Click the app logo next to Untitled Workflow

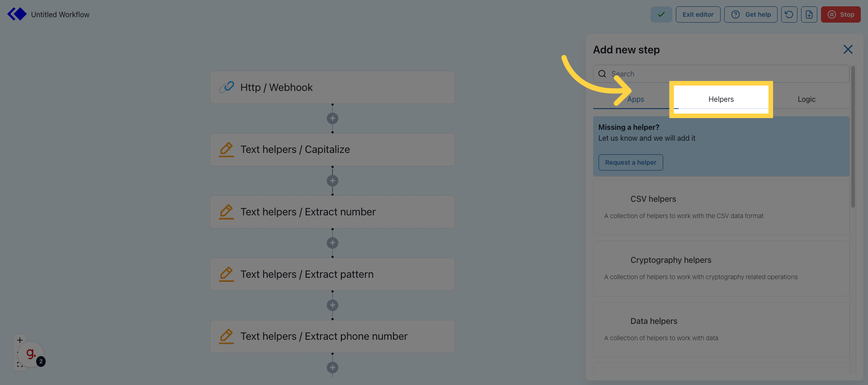tap(17, 14)
